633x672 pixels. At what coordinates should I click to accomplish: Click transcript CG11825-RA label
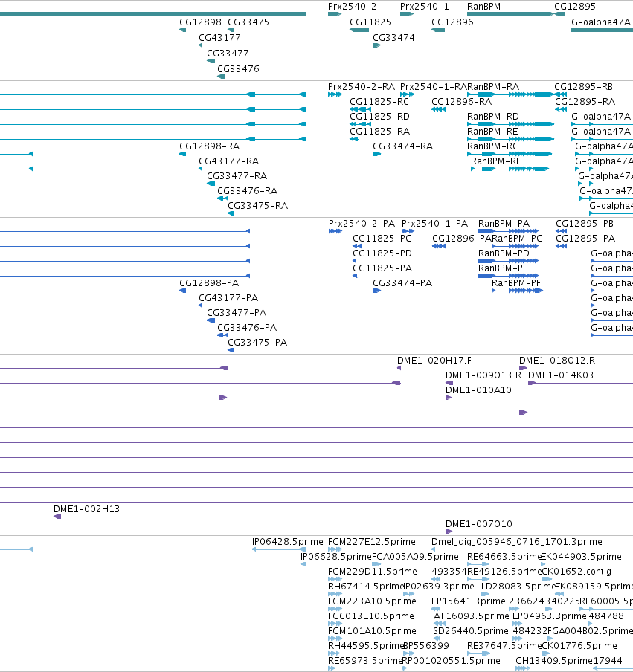(x=379, y=132)
